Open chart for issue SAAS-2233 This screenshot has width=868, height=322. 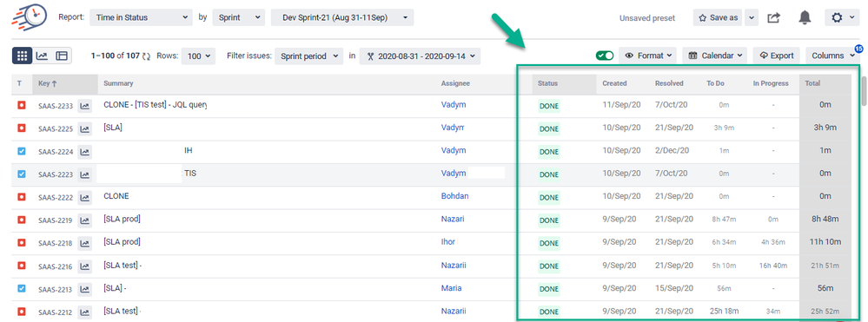coord(84,106)
